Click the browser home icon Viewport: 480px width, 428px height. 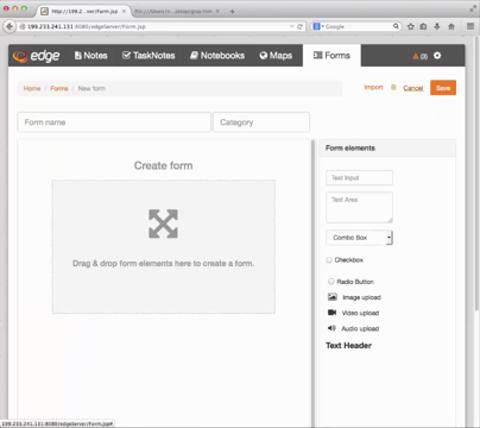click(451, 26)
